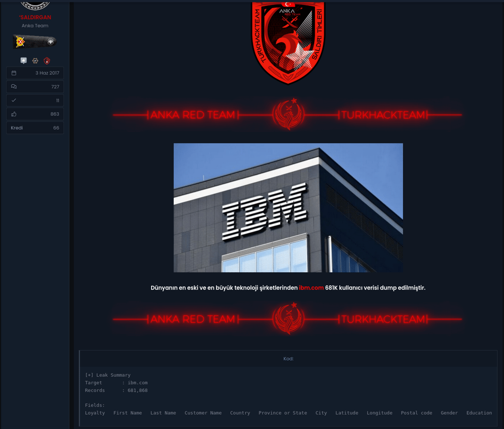Click the solutions count 11
The height and width of the screenshot is (429, 504).
pyautogui.click(x=58, y=100)
